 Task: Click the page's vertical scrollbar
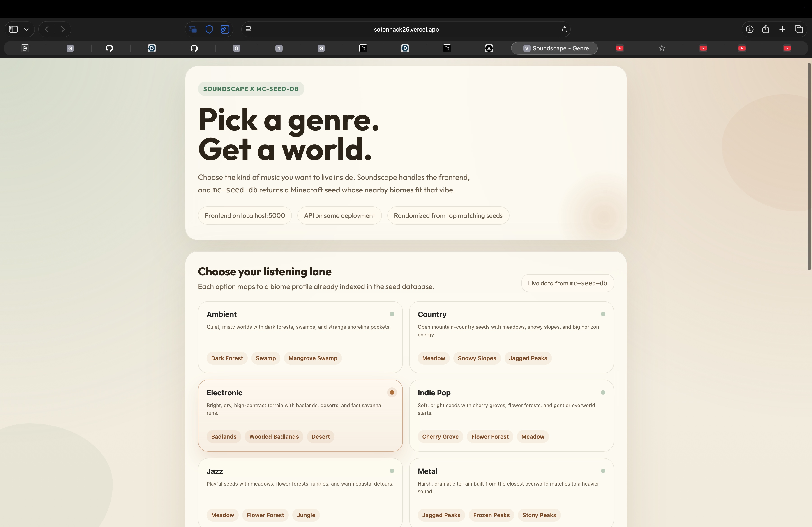pyautogui.click(x=809, y=167)
